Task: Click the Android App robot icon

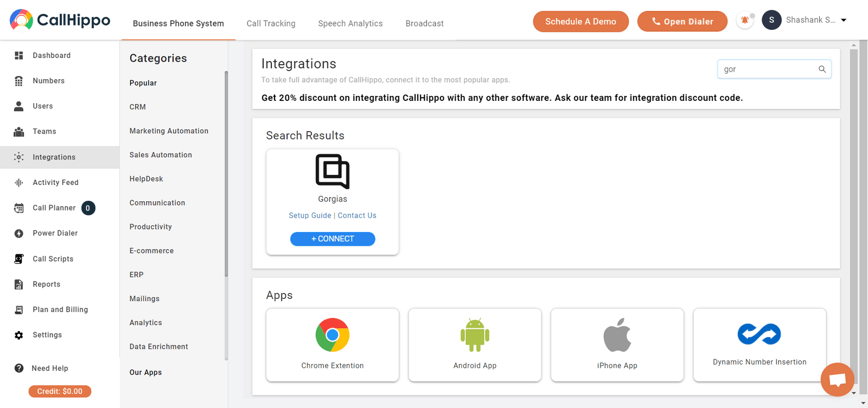Action: [475, 335]
